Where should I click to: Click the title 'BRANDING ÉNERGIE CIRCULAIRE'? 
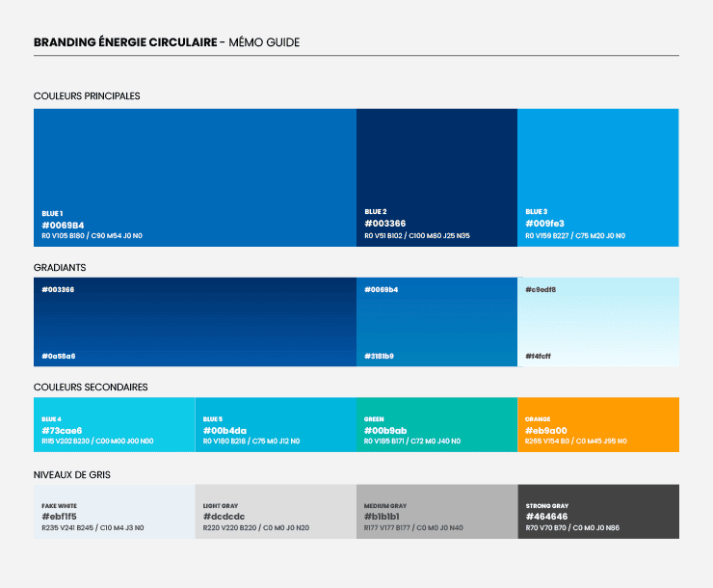(x=125, y=42)
